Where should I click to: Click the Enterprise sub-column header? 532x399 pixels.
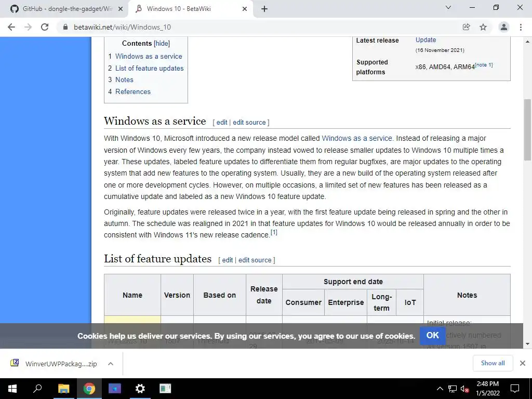345,302
